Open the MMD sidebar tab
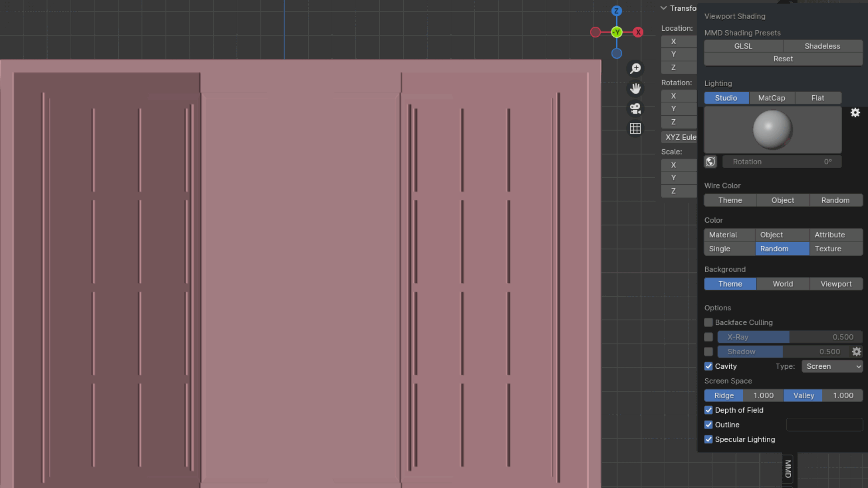This screenshot has height=488, width=868. coord(788,469)
